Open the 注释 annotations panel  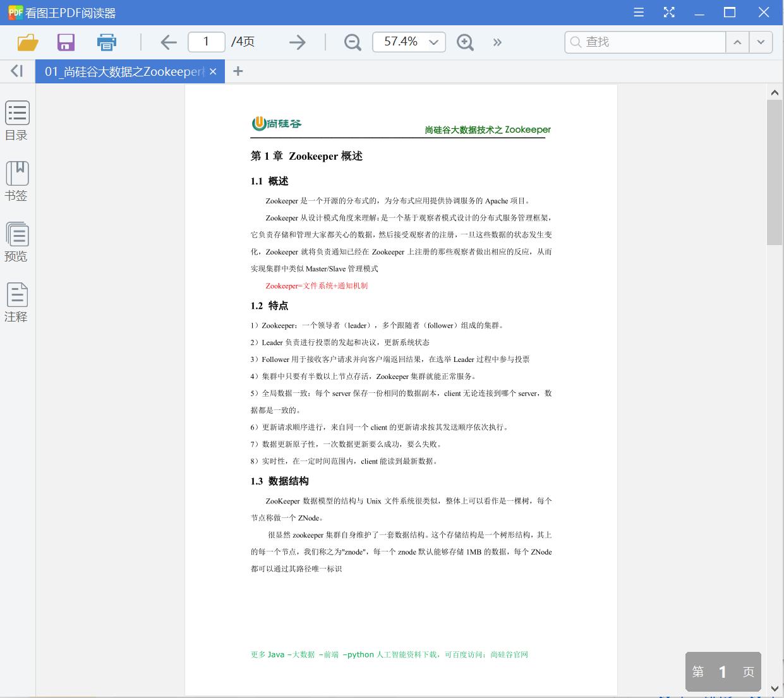[x=17, y=303]
